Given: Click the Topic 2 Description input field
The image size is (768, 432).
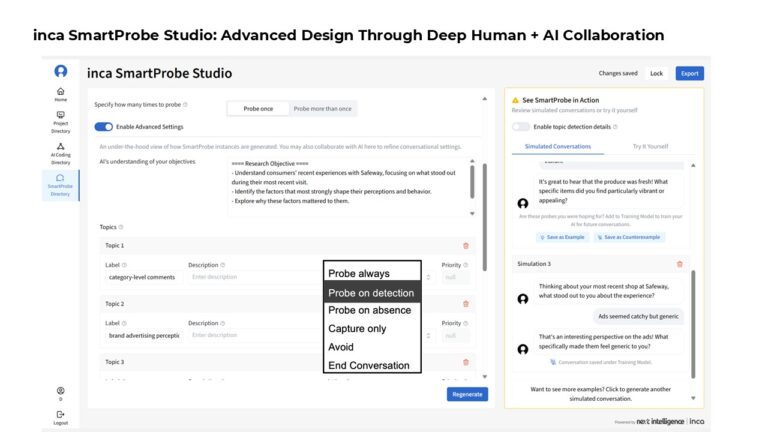Looking at the screenshot, I should (255, 336).
